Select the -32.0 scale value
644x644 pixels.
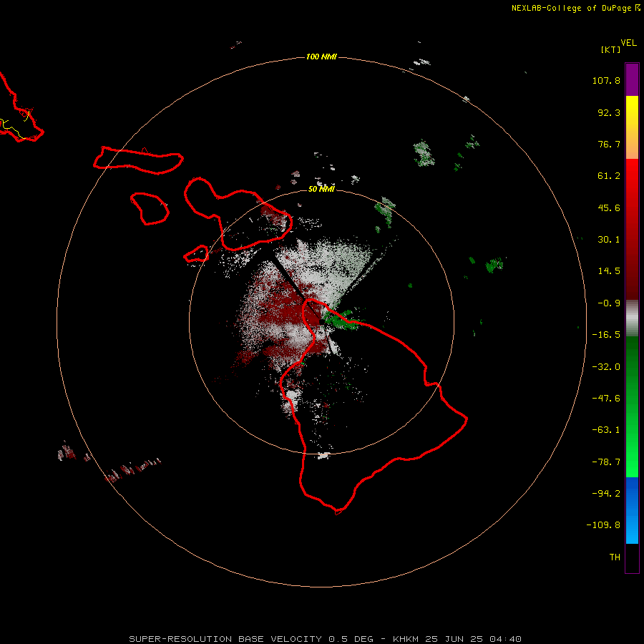coord(606,367)
